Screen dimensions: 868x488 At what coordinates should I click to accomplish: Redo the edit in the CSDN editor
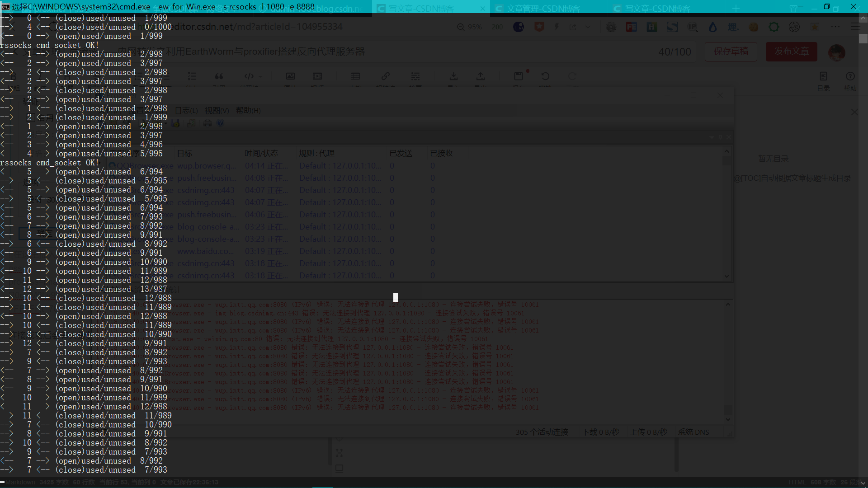click(572, 76)
